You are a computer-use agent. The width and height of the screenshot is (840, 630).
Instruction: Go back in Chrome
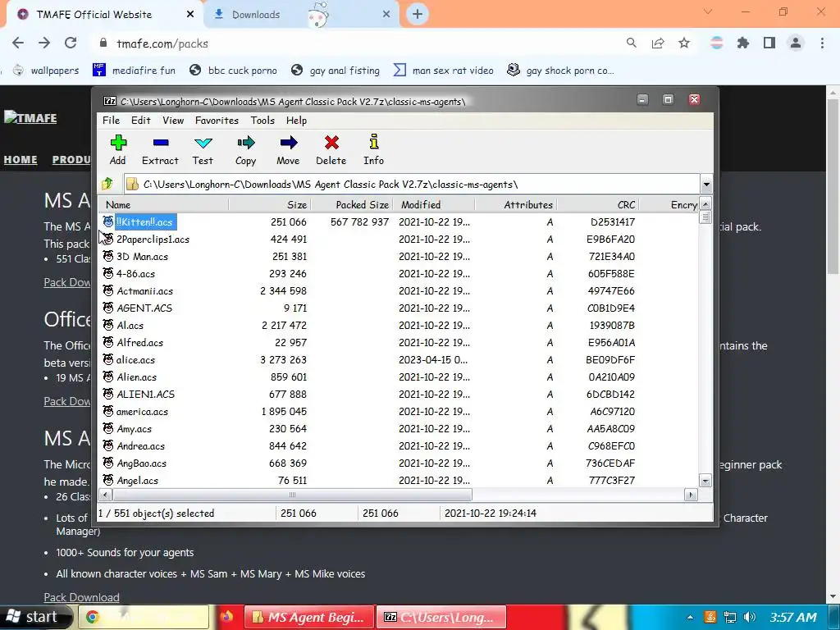(18, 43)
